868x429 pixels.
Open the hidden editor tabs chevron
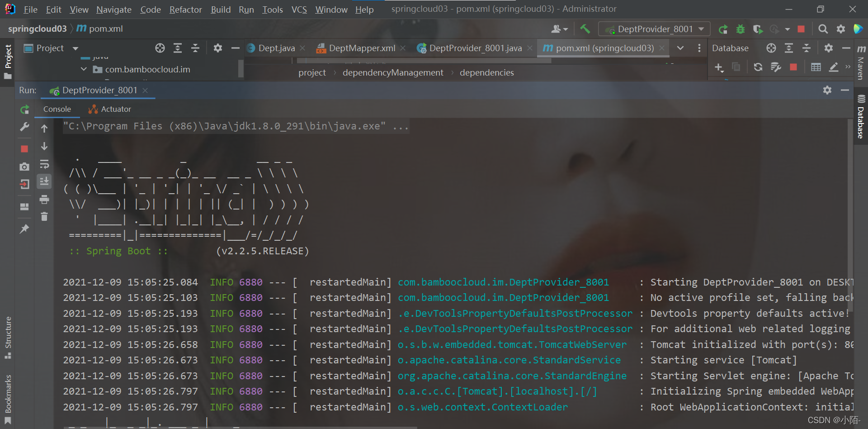pos(680,48)
